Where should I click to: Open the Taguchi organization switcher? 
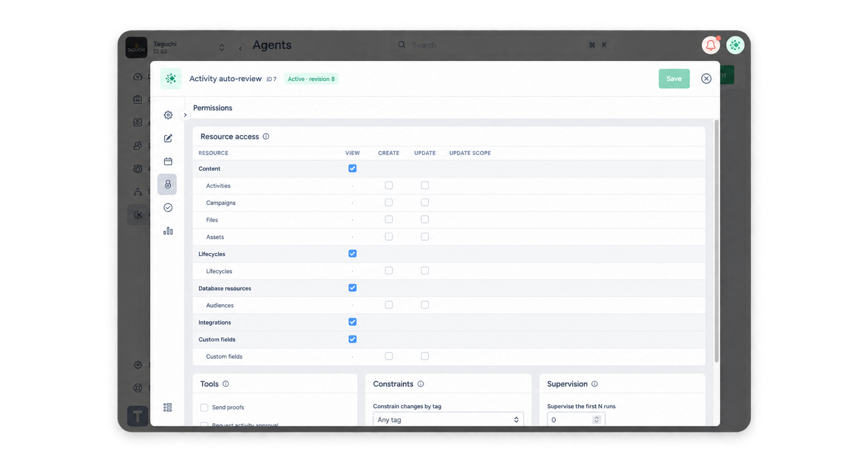222,48
